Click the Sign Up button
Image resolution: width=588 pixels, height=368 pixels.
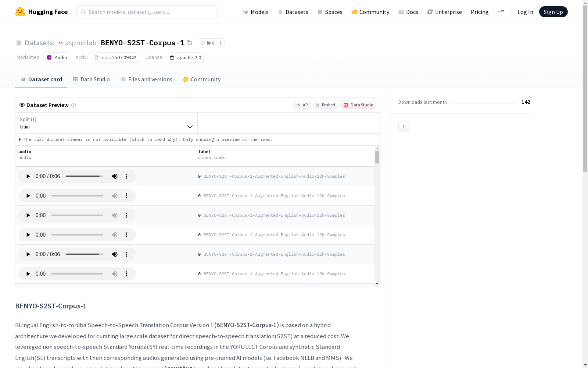(553, 12)
